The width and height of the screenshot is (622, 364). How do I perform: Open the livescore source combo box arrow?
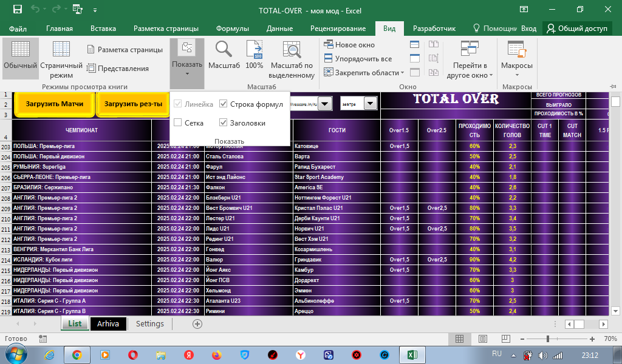(x=325, y=104)
